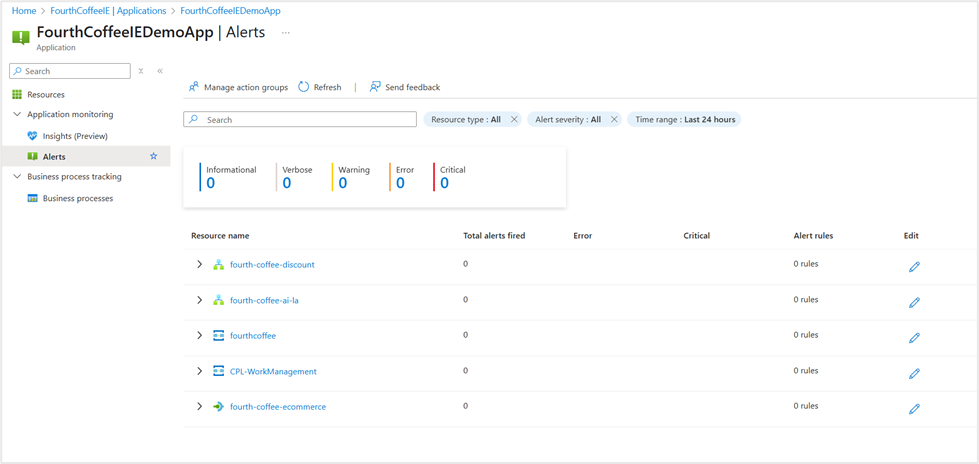The height and width of the screenshot is (464, 979).
Task: Expand the fourth-coffee-discount row
Action: click(199, 265)
